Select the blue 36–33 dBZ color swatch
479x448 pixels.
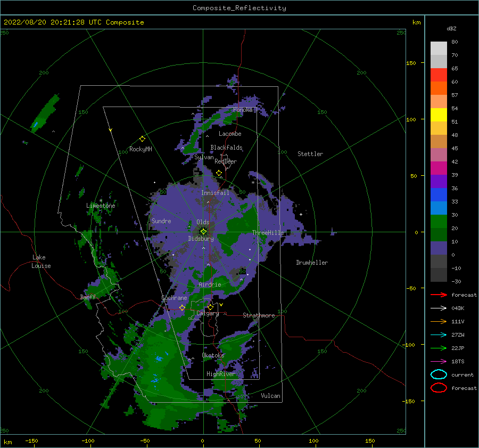point(439,195)
